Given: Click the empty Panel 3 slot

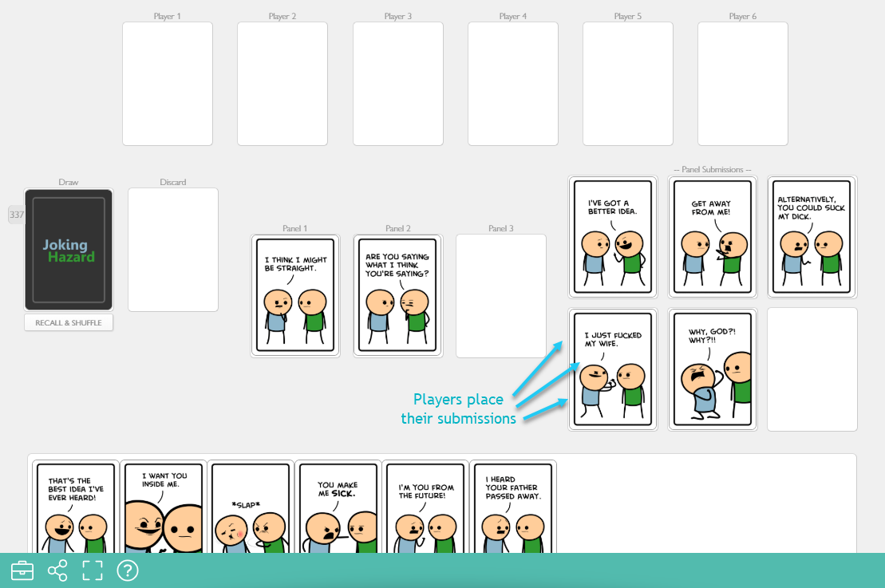Looking at the screenshot, I should click(501, 296).
